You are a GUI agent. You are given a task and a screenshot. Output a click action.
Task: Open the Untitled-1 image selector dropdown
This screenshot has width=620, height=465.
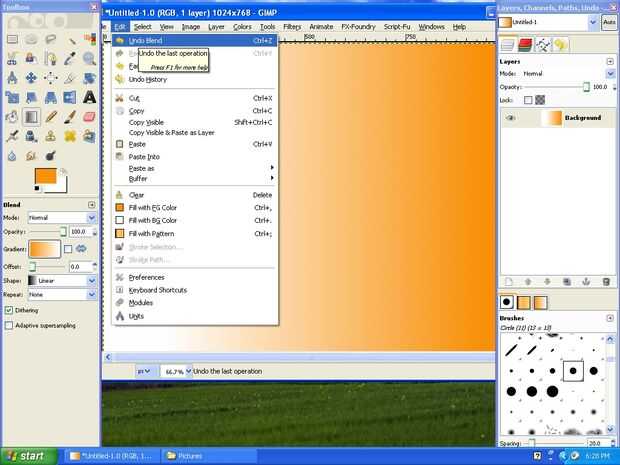click(548, 23)
